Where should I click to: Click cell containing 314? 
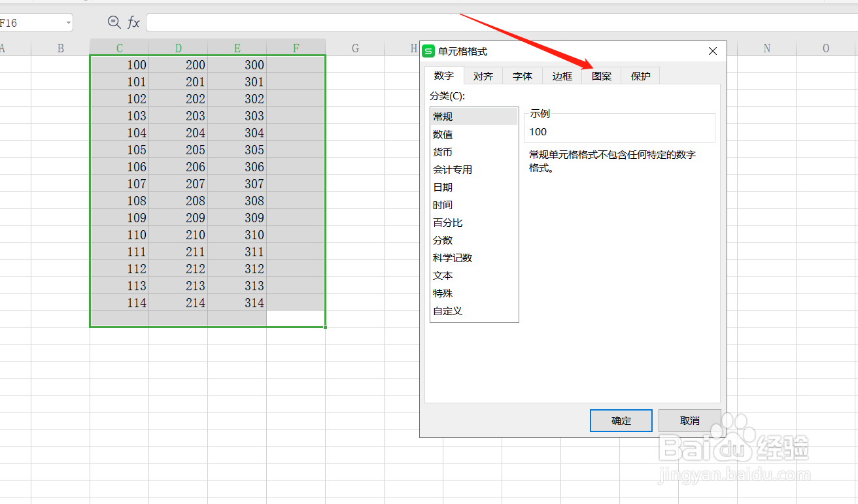click(x=237, y=303)
